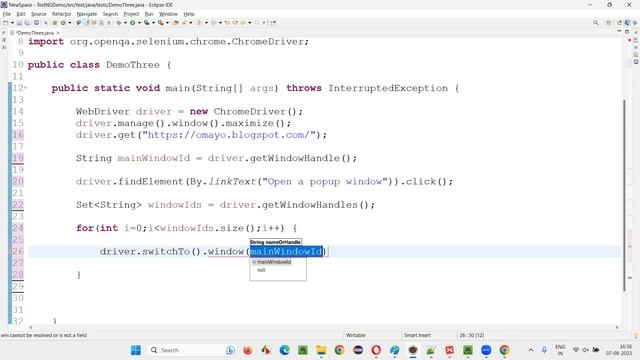Click the horizontal scrollbar left arrow
This screenshot has width=640, height=360.
click(30, 327)
